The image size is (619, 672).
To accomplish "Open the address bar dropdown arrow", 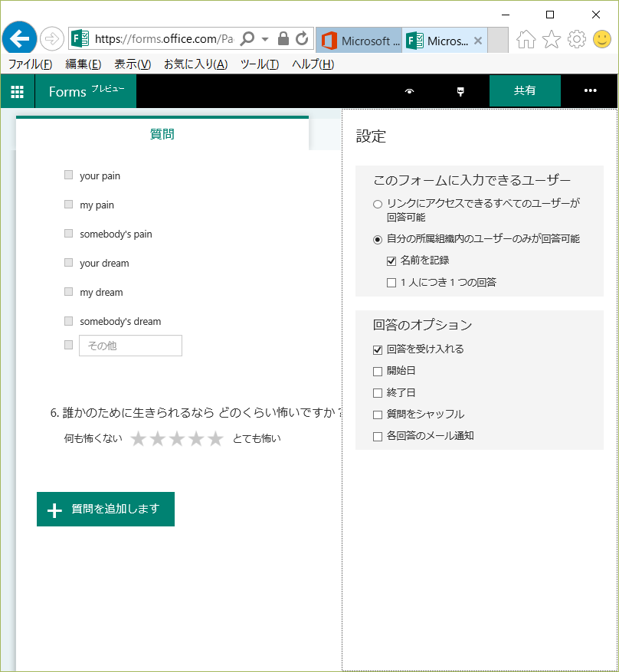I will click(x=265, y=39).
